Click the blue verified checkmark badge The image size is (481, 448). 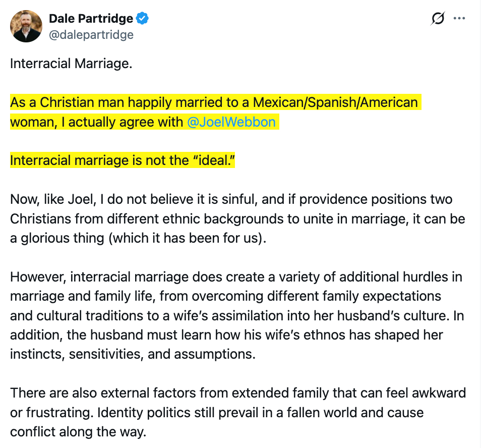pos(143,19)
